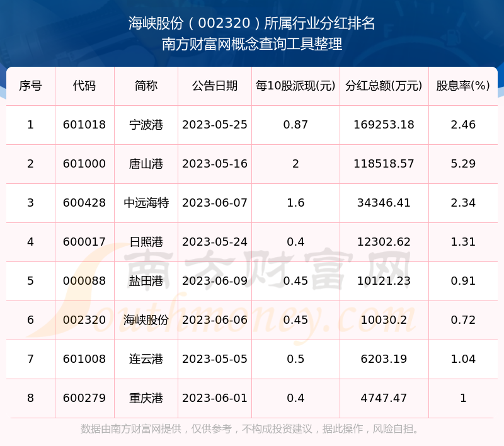504x446 pixels.
Task: Click dividend total 12302.62
Action: [384, 242]
